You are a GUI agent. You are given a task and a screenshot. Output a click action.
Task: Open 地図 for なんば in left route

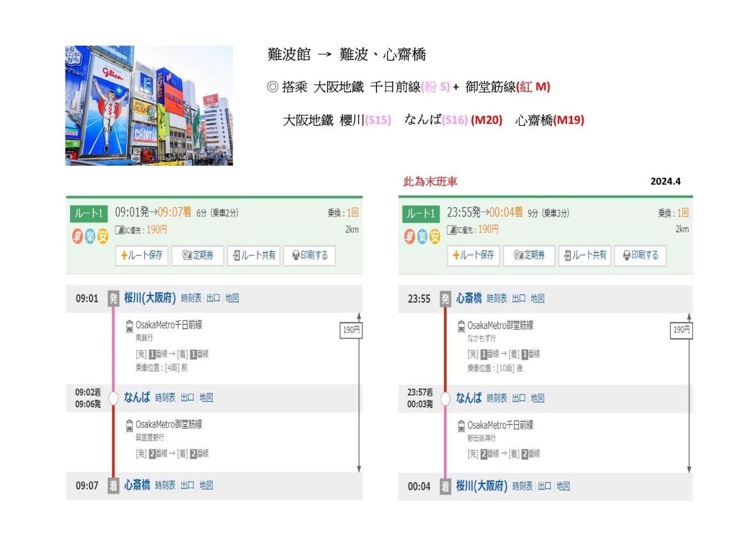click(206, 398)
